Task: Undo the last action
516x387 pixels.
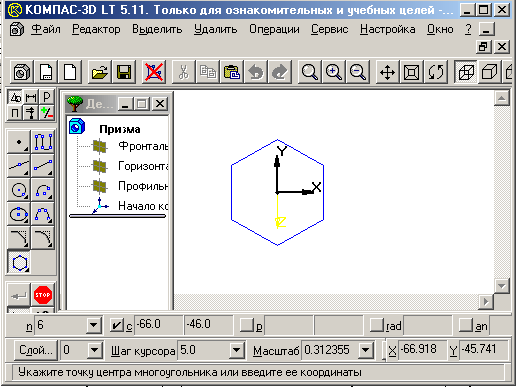Action: [256, 72]
